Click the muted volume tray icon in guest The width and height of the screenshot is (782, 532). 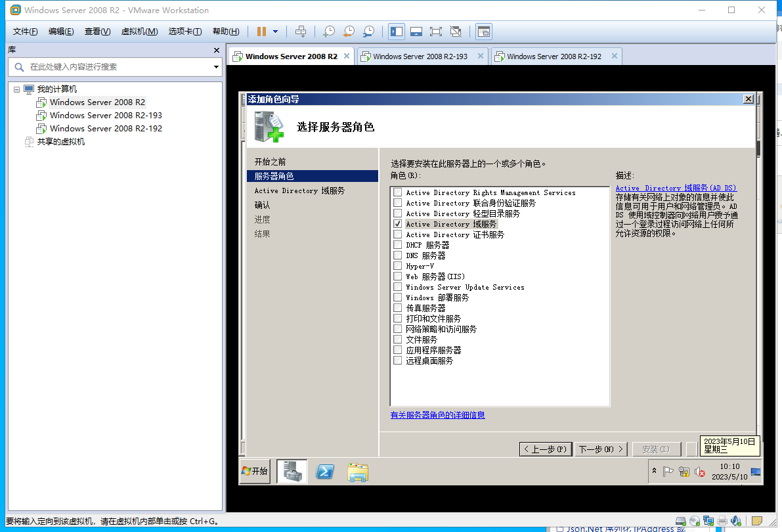coord(700,472)
